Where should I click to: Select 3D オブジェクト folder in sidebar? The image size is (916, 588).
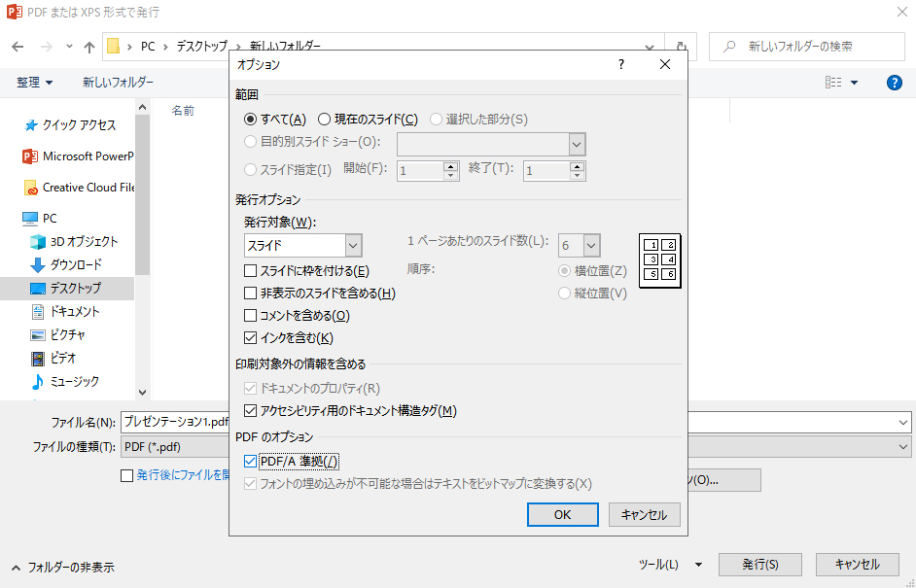84,241
